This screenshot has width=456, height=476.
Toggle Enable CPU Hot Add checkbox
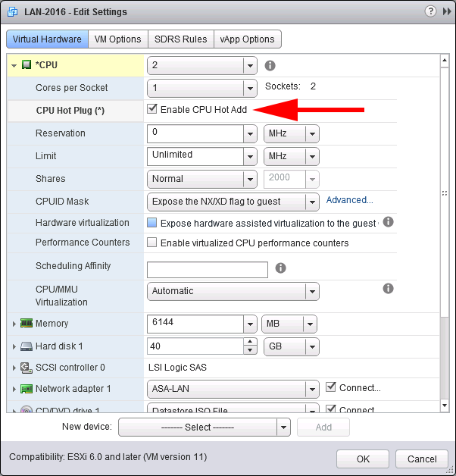point(151,108)
